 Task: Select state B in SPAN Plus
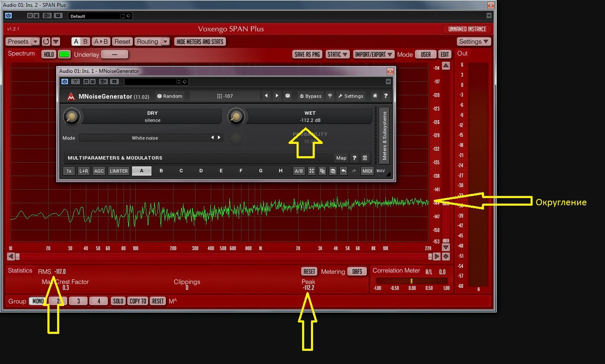[x=86, y=42]
